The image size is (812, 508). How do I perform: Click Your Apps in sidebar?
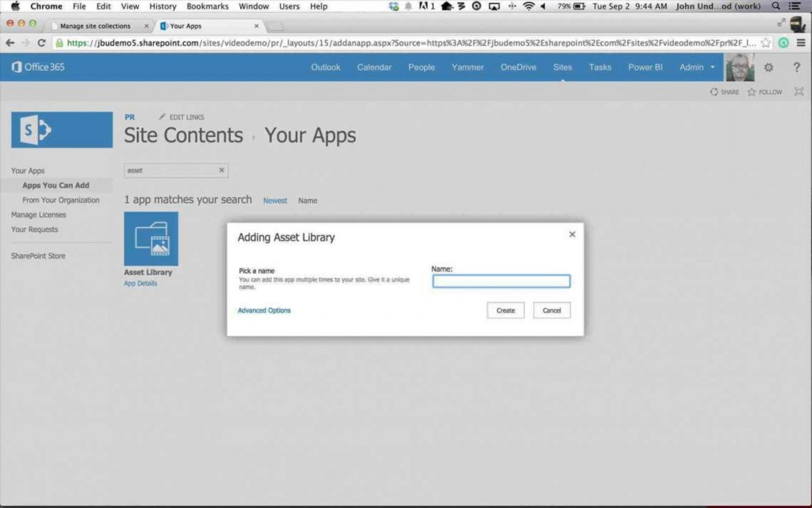coord(28,171)
